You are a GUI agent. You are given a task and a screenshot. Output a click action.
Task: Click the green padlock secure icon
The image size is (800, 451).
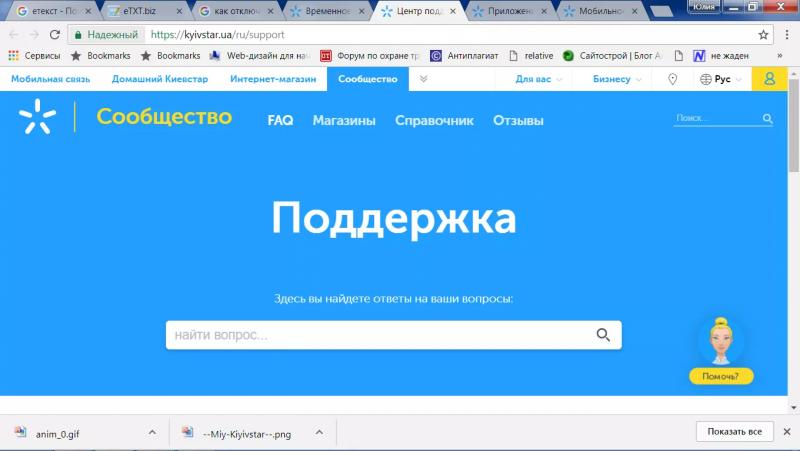(x=78, y=35)
